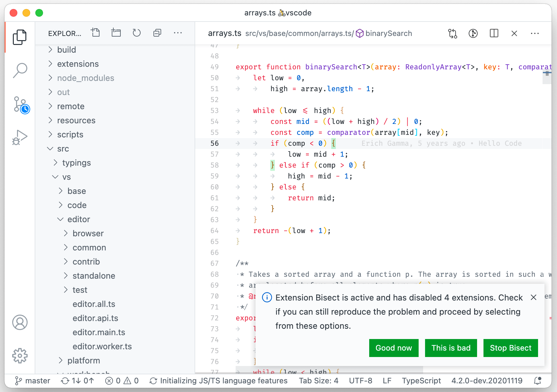
Task: Click the binarySearch breadcrumb item
Action: click(x=388, y=33)
